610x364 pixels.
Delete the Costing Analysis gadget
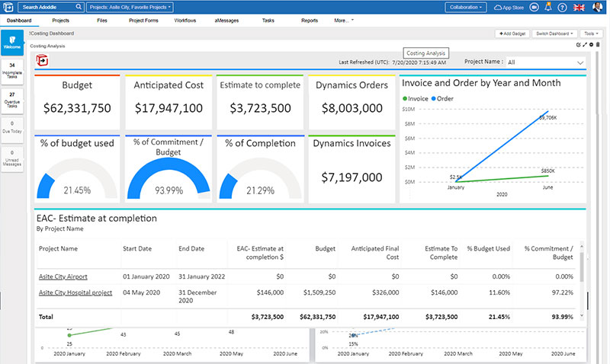coord(598,45)
